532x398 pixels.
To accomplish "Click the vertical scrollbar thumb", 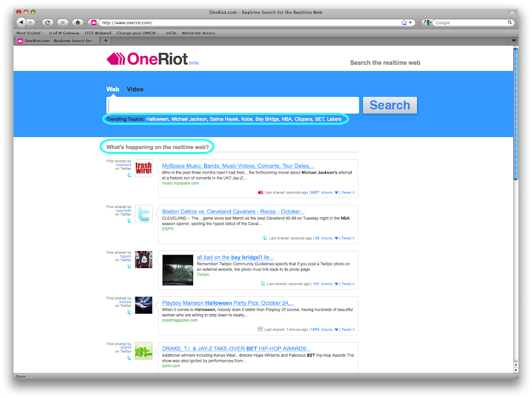I will click(516, 114).
